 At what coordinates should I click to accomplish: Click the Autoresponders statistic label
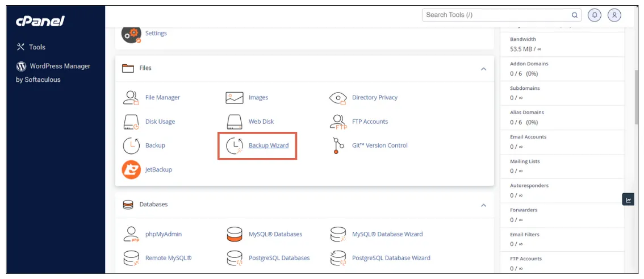coord(529,186)
